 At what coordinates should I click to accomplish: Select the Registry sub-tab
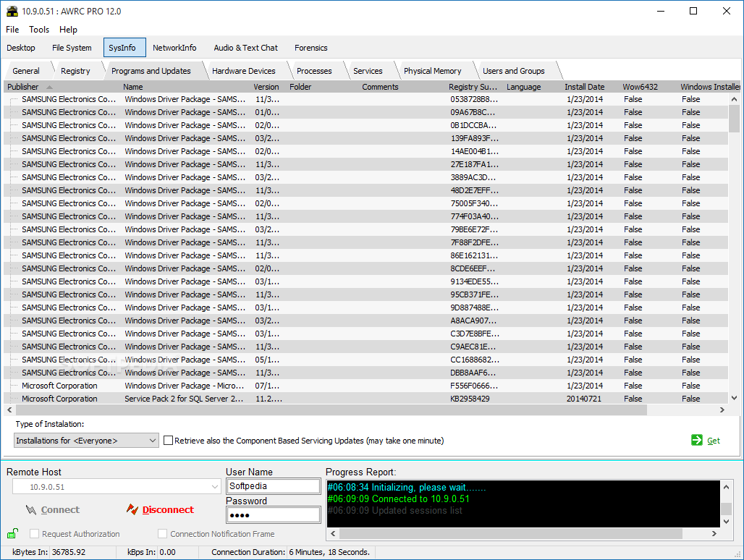pos(75,71)
